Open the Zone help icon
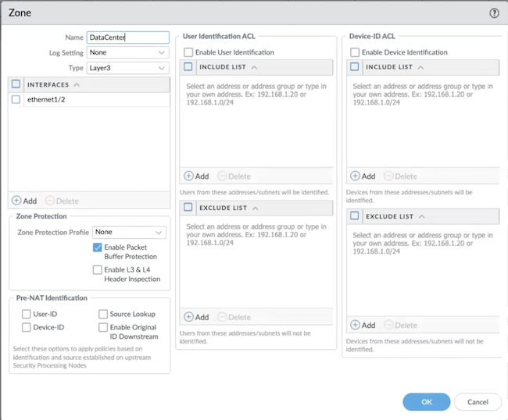Image resolution: width=508 pixels, height=420 pixels. 494,13
